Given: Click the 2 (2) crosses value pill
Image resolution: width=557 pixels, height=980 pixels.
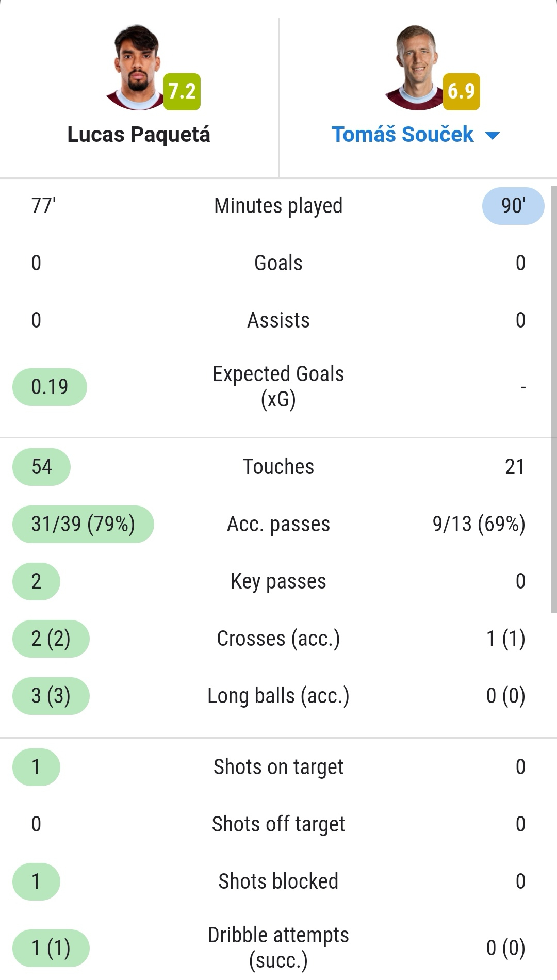Looking at the screenshot, I should (x=51, y=639).
